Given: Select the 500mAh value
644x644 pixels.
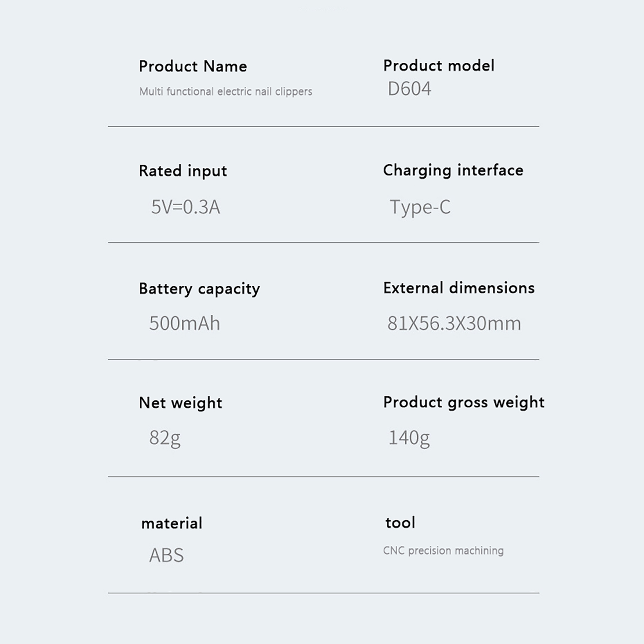Looking at the screenshot, I should coord(184,323).
